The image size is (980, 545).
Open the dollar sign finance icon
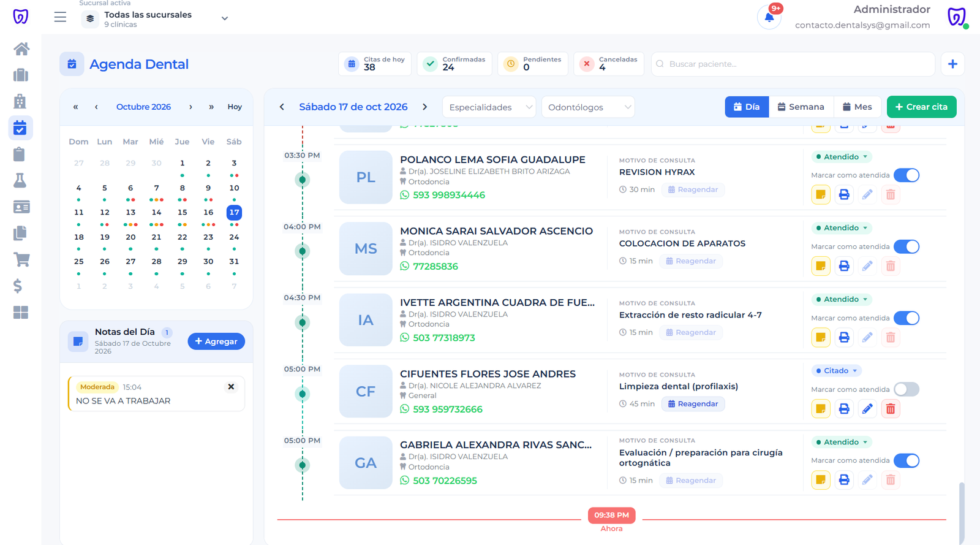(x=18, y=286)
